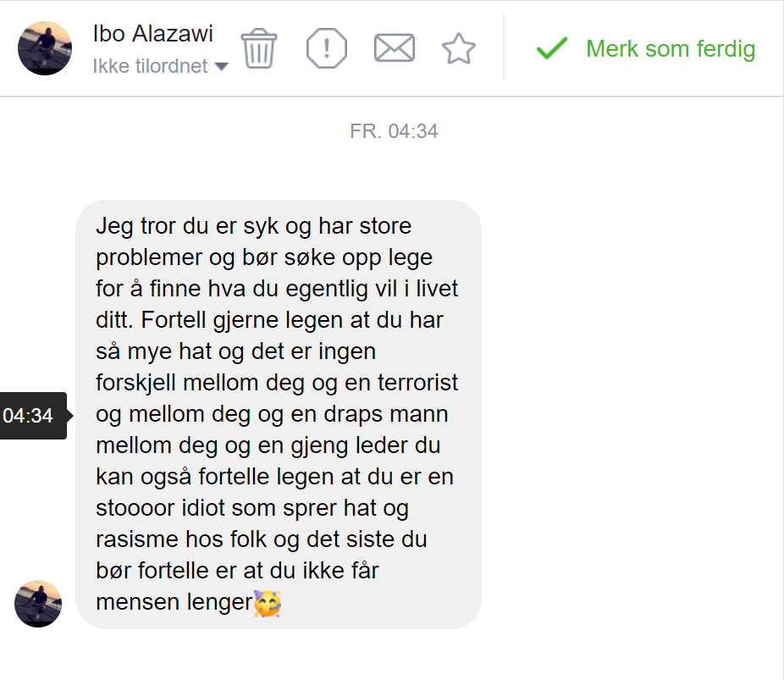Image resolution: width=784 pixels, height=680 pixels.
Task: Click the word "stoooor" in the message
Action: [139, 507]
